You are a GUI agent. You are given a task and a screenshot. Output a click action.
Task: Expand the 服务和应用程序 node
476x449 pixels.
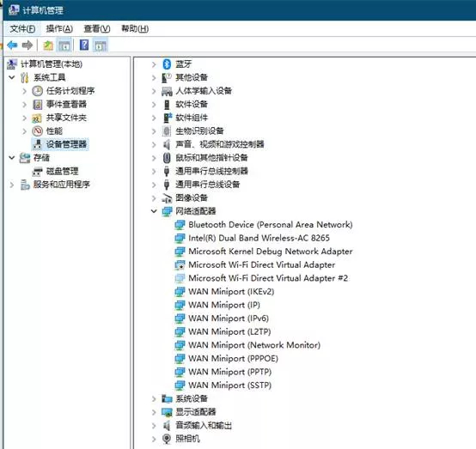12,185
